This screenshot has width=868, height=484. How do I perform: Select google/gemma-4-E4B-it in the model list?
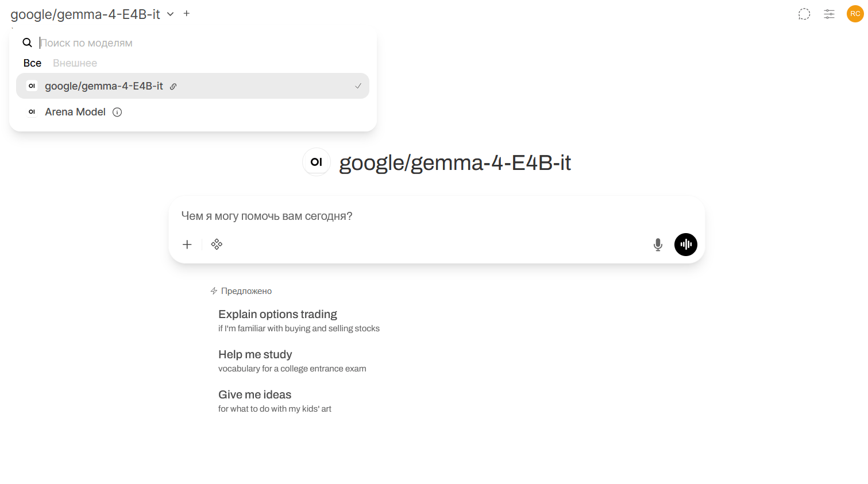pyautogui.click(x=192, y=86)
